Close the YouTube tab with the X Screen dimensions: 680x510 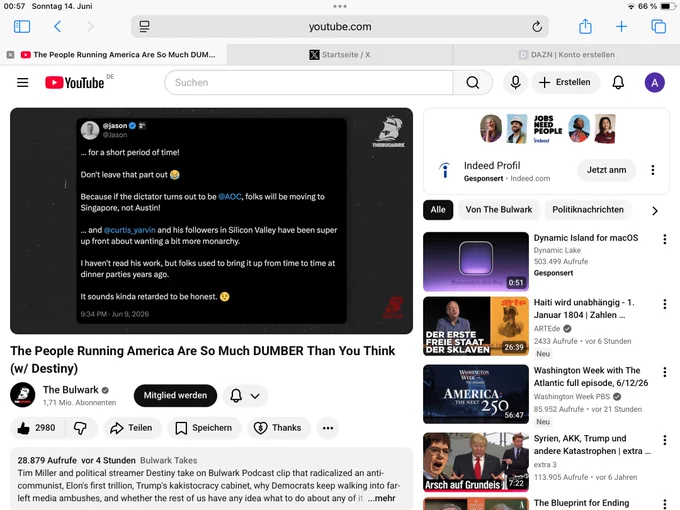pos(10,55)
